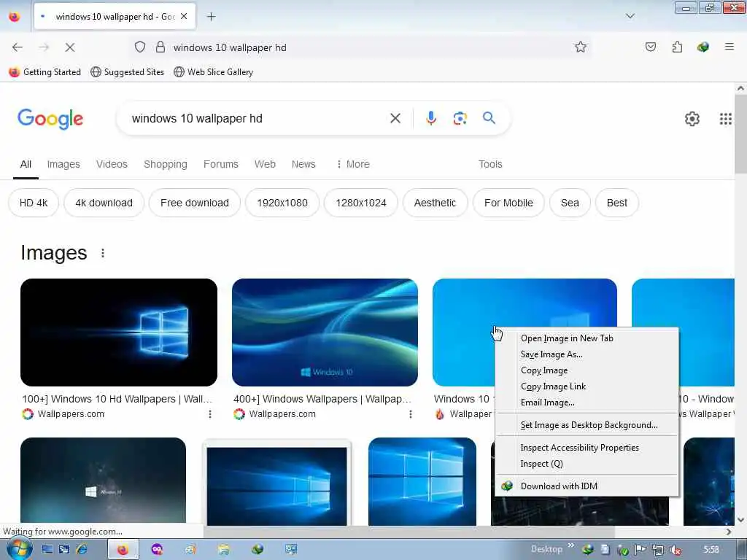Viewport: 747px width, 560px height.
Task: Open the Google apps grid
Action: coord(725,119)
